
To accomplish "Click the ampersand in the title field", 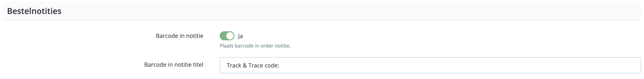I will click(245, 65).
